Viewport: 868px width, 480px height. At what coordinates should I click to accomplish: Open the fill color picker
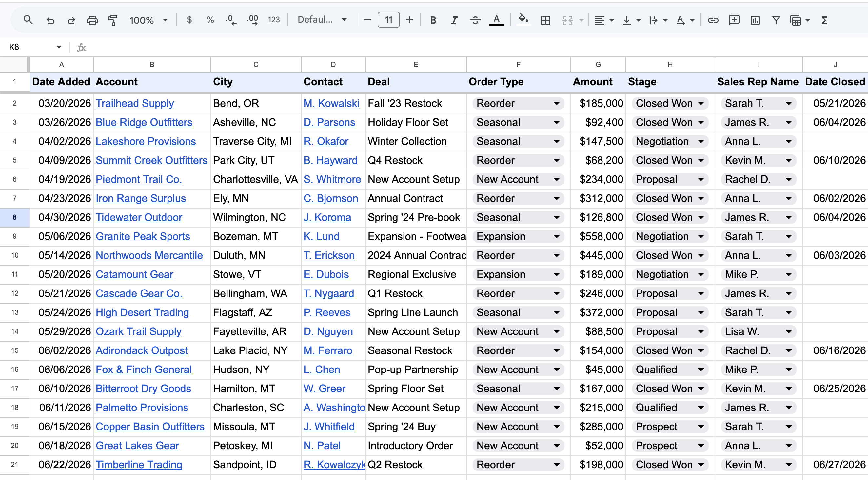(x=523, y=20)
